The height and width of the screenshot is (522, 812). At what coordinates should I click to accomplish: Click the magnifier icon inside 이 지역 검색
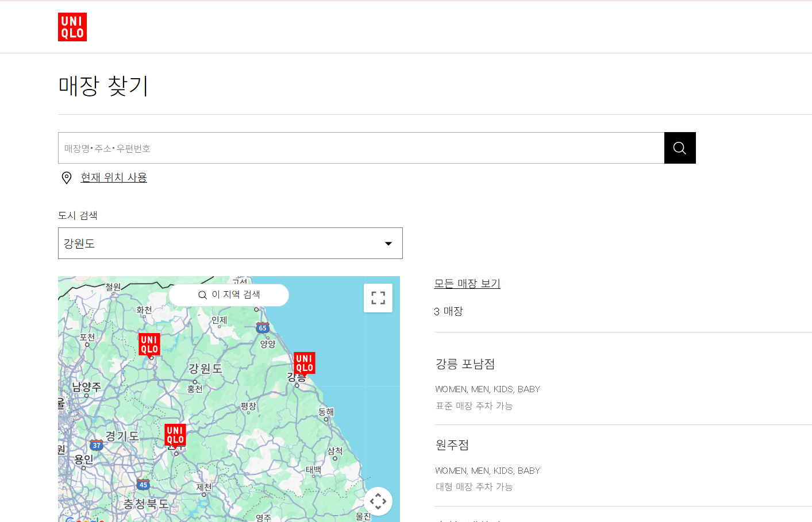pos(202,295)
